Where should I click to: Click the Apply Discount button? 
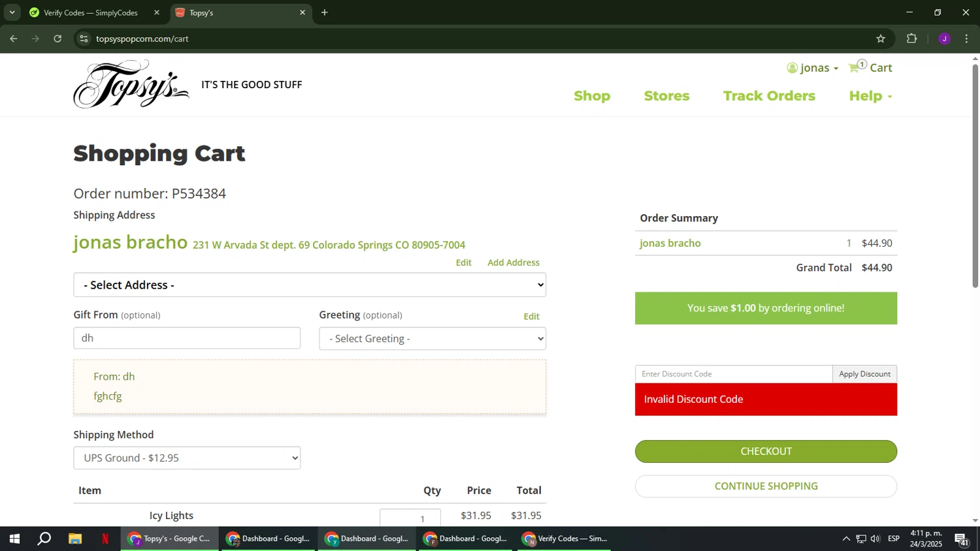coord(864,374)
